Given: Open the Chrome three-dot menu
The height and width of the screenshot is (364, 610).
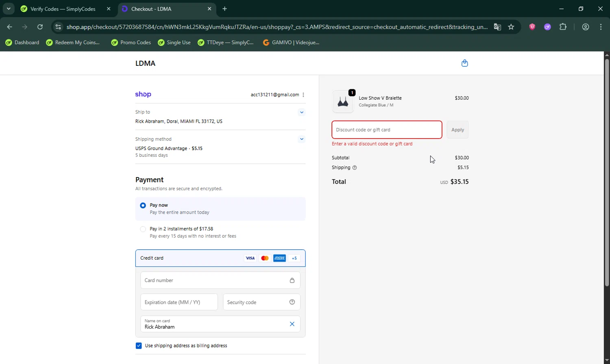Looking at the screenshot, I should (601, 27).
